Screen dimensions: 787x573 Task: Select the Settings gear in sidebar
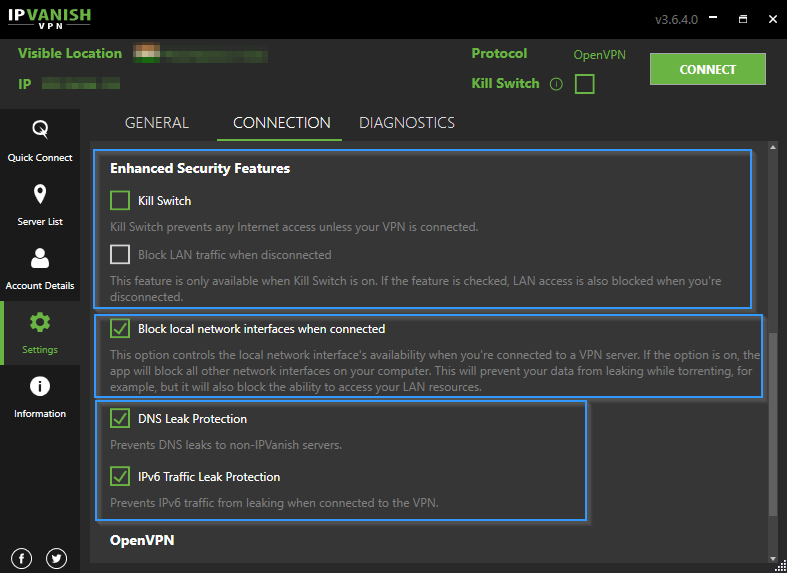click(40, 322)
